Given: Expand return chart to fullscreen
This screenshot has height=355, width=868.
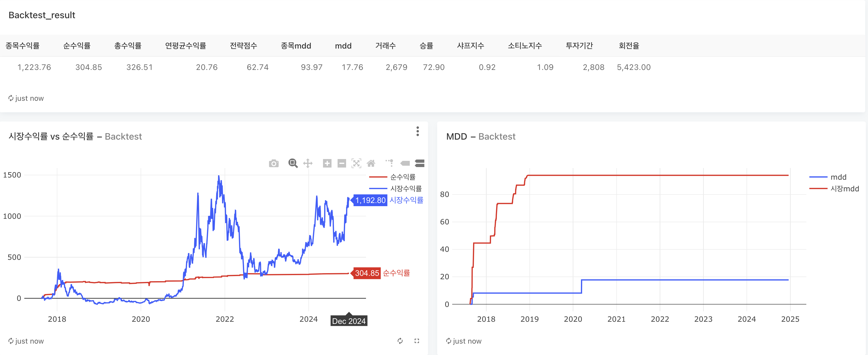Looking at the screenshot, I should click(417, 341).
